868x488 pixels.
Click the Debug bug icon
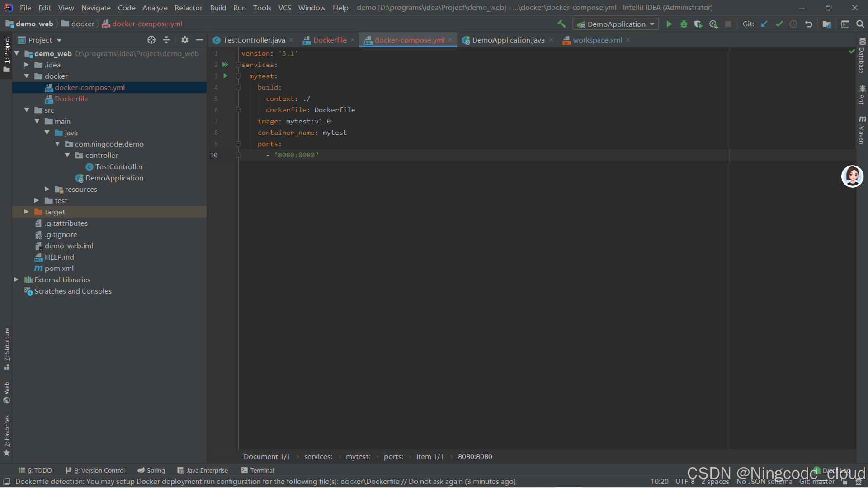pyautogui.click(x=684, y=24)
